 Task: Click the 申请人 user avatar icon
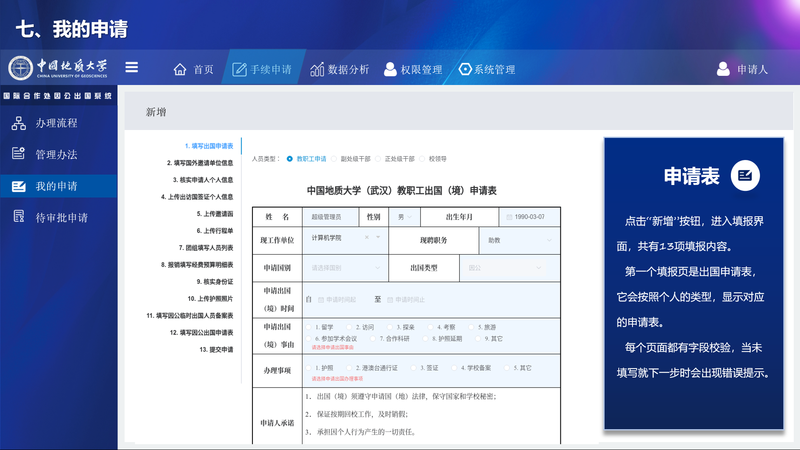pyautogui.click(x=723, y=70)
